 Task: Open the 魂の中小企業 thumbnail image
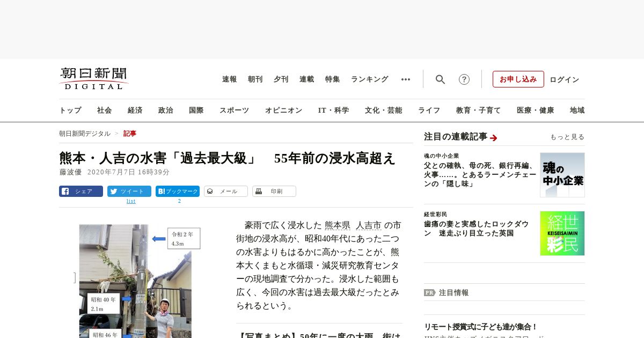pos(562,175)
